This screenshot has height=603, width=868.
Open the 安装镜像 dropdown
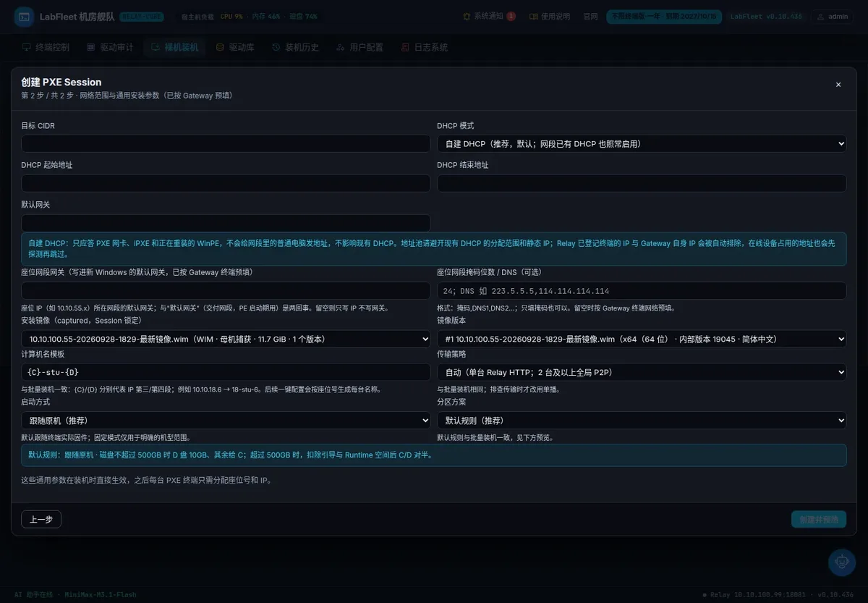point(226,339)
